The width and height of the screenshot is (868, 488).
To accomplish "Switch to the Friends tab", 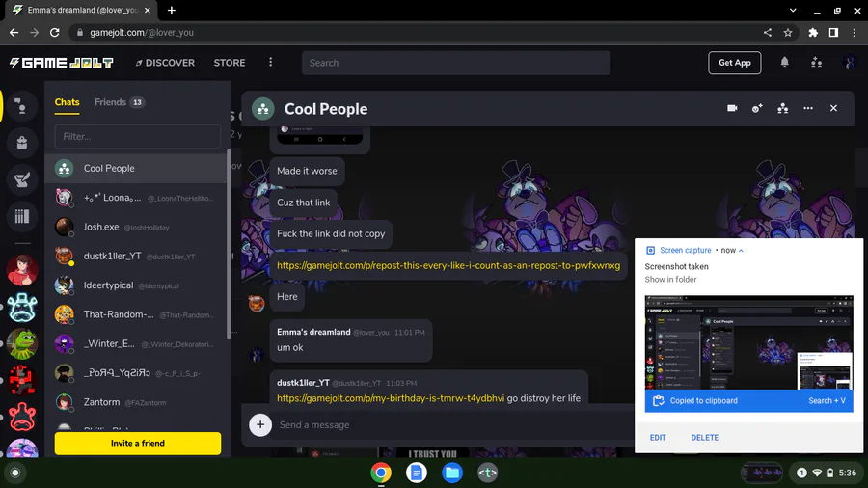I will (119, 102).
